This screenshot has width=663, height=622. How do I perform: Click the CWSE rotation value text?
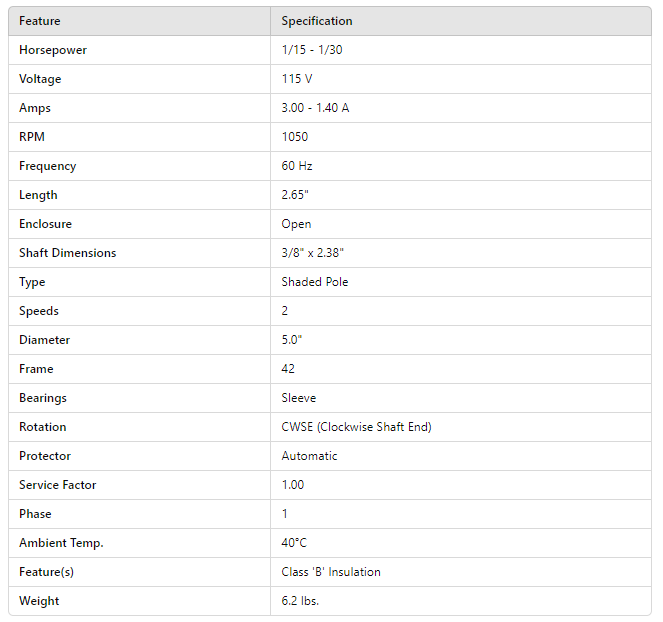click(356, 427)
